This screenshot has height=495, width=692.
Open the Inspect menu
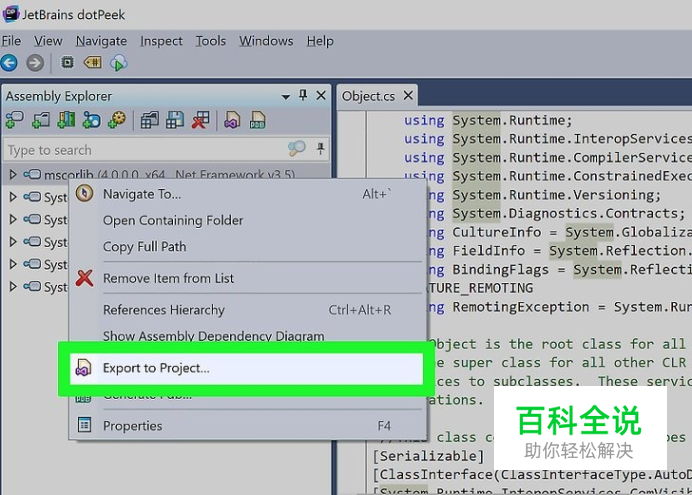(x=161, y=41)
